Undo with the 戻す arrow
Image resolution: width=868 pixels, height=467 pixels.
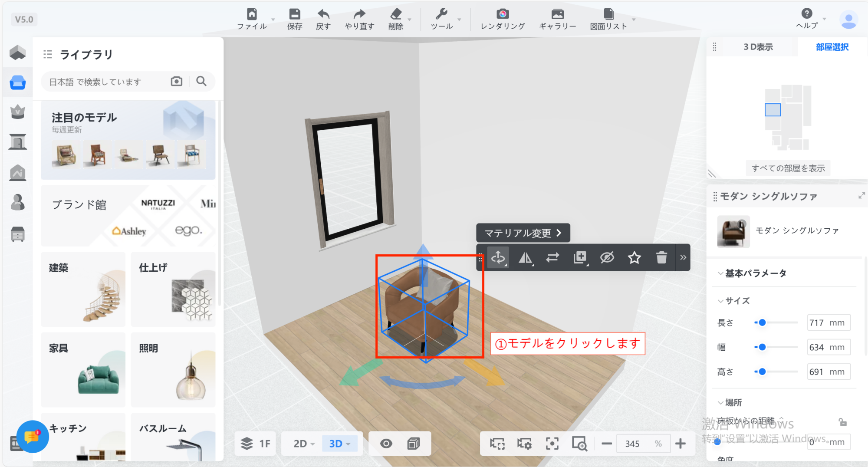point(323,14)
